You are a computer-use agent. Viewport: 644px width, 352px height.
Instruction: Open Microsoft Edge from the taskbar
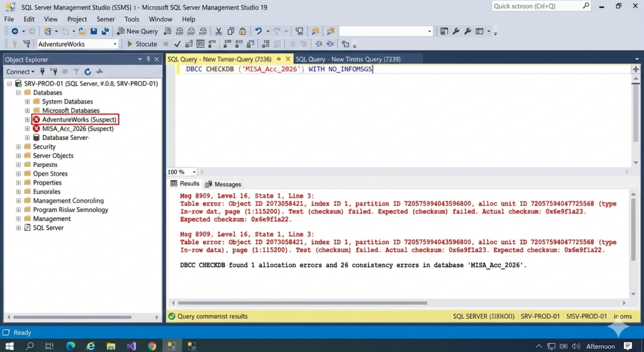70,346
